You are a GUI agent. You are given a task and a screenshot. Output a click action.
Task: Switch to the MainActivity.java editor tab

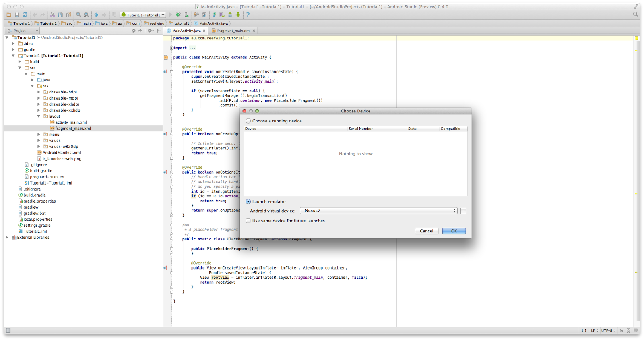[x=186, y=31]
